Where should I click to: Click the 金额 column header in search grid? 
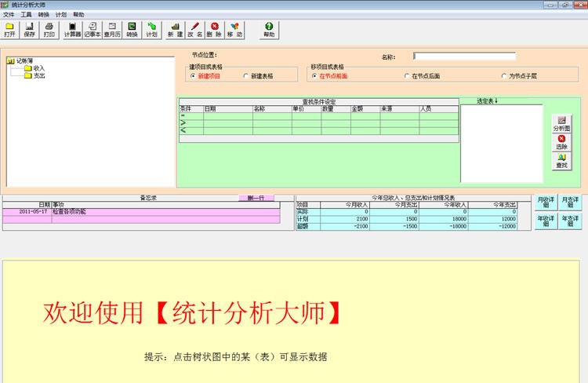click(365, 109)
